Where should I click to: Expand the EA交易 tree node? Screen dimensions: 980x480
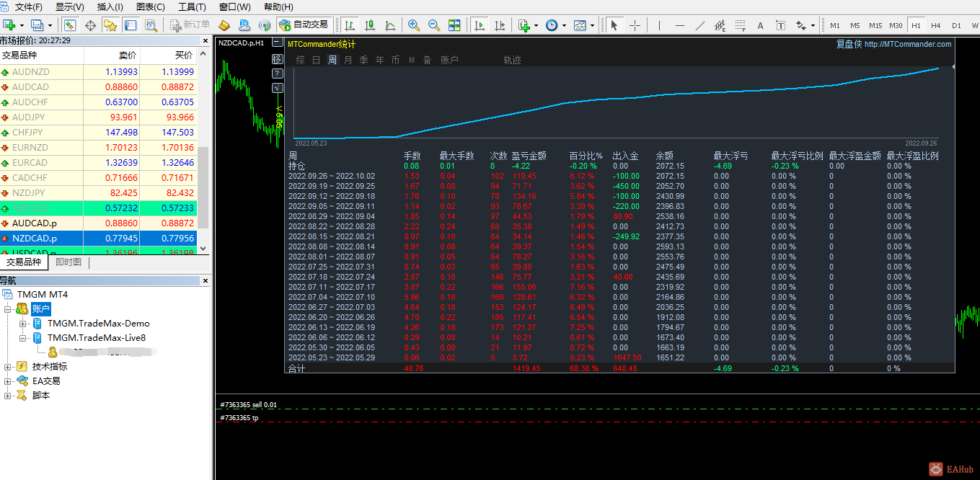tap(8, 381)
